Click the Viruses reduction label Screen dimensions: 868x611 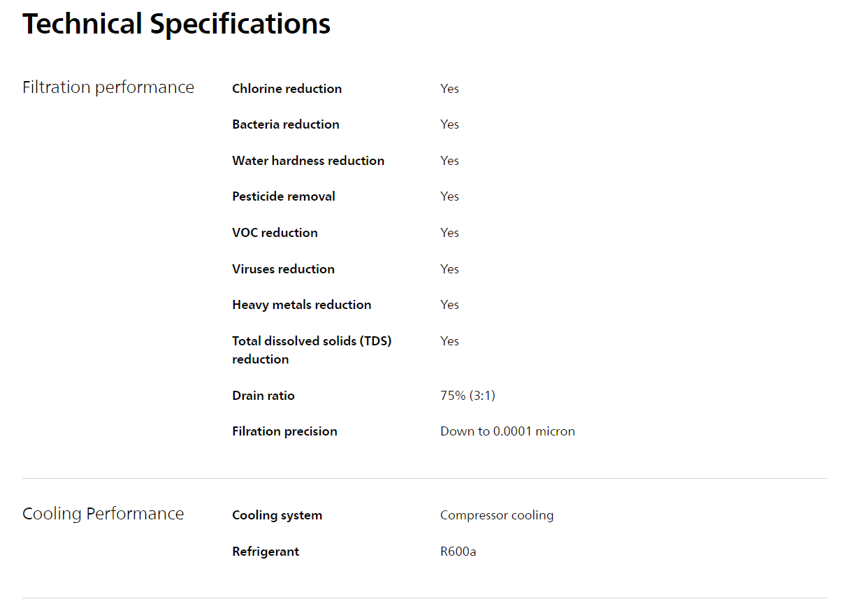coord(283,269)
